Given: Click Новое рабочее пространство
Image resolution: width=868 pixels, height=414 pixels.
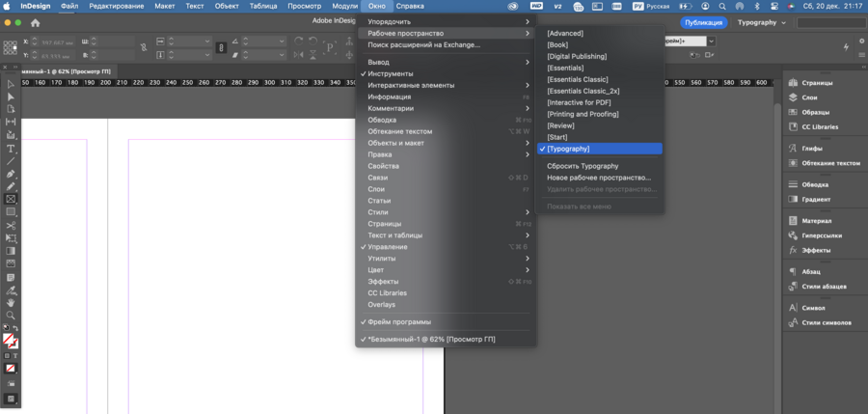Looking at the screenshot, I should pyautogui.click(x=600, y=178).
